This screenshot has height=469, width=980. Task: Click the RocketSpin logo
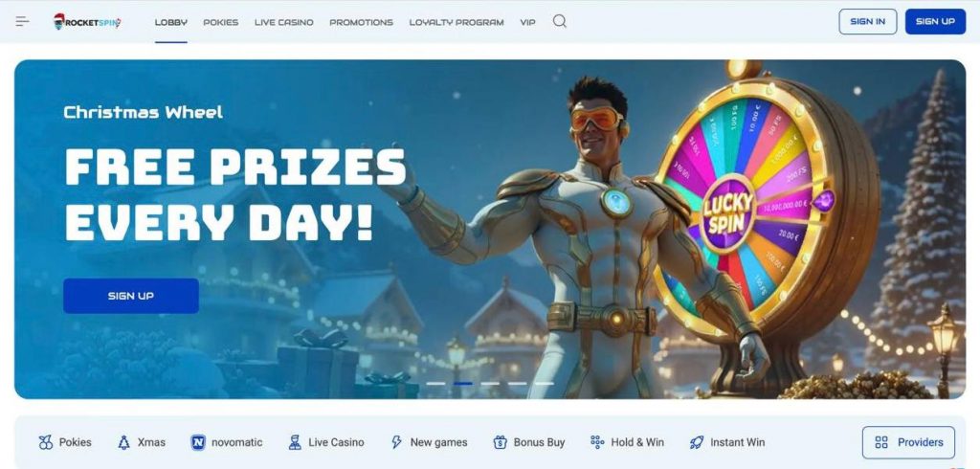(x=87, y=22)
